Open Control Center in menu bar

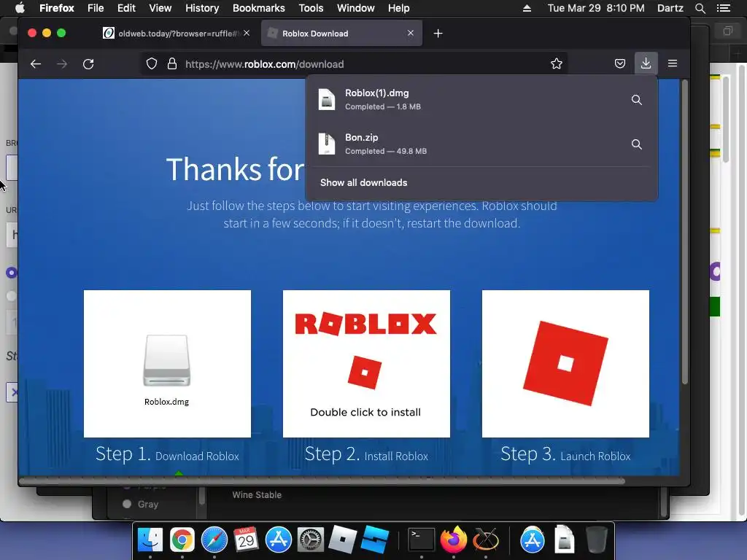pyautogui.click(x=723, y=8)
